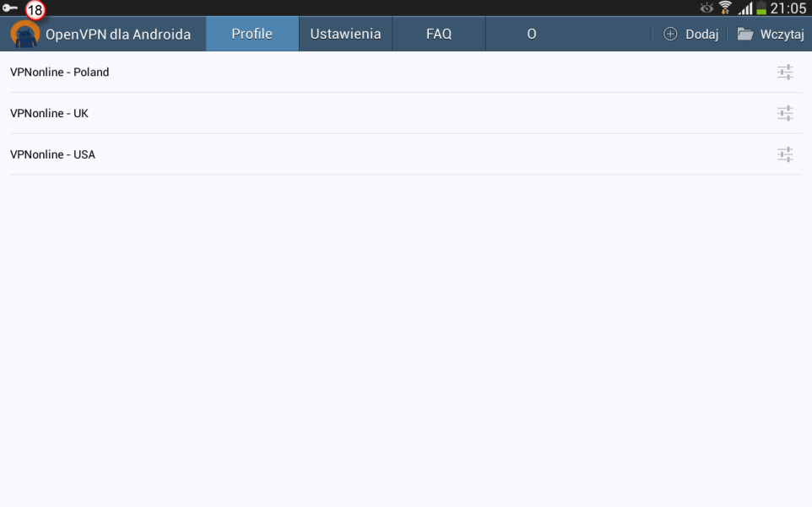This screenshot has width=812, height=507.
Task: Open settings for VPNonline - UK profile
Action: coord(785,113)
